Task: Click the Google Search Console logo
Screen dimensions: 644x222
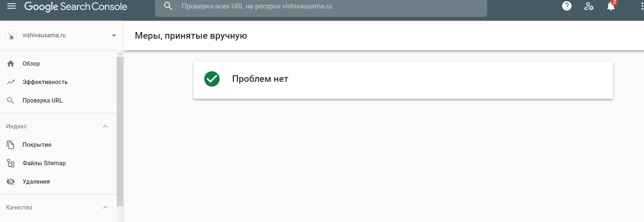Action: (76, 7)
